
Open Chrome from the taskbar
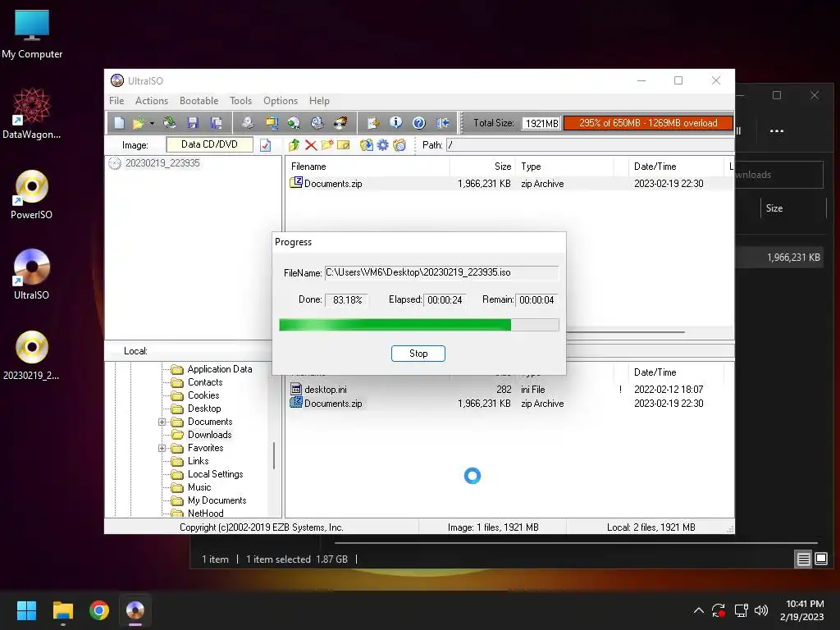tap(99, 610)
